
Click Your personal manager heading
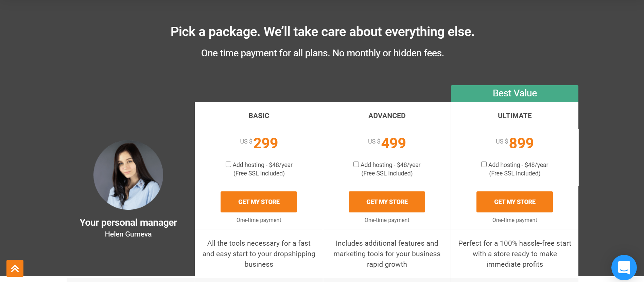click(x=128, y=223)
